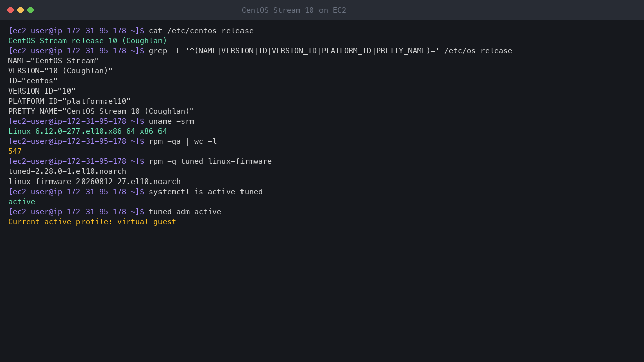Select the 'CentOS Stream release 10 (Coughlan)' output line
This screenshot has height=362, width=644.
pyautogui.click(x=88, y=41)
